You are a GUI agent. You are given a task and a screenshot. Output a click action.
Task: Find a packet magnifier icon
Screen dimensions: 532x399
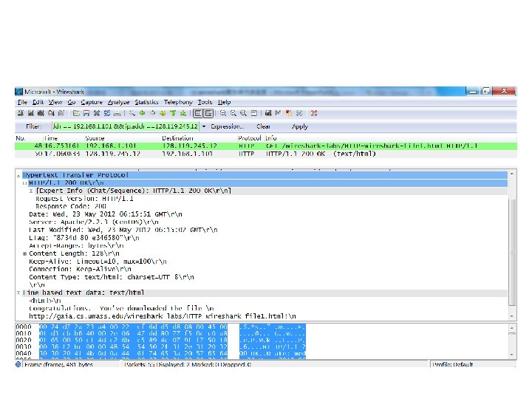pyautogui.click(x=132, y=113)
